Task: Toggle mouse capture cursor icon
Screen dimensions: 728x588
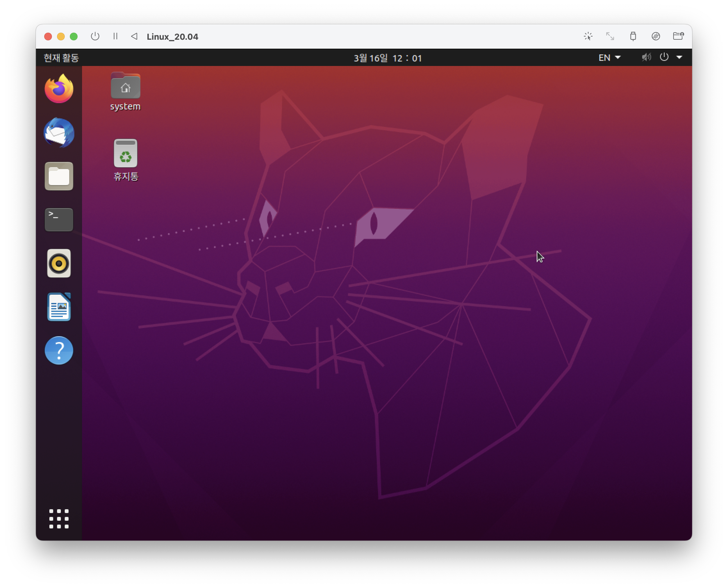Action: click(588, 36)
